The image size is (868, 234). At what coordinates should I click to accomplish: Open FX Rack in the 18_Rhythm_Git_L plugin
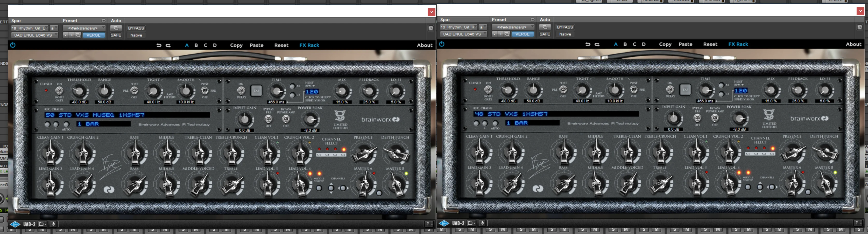tap(309, 45)
